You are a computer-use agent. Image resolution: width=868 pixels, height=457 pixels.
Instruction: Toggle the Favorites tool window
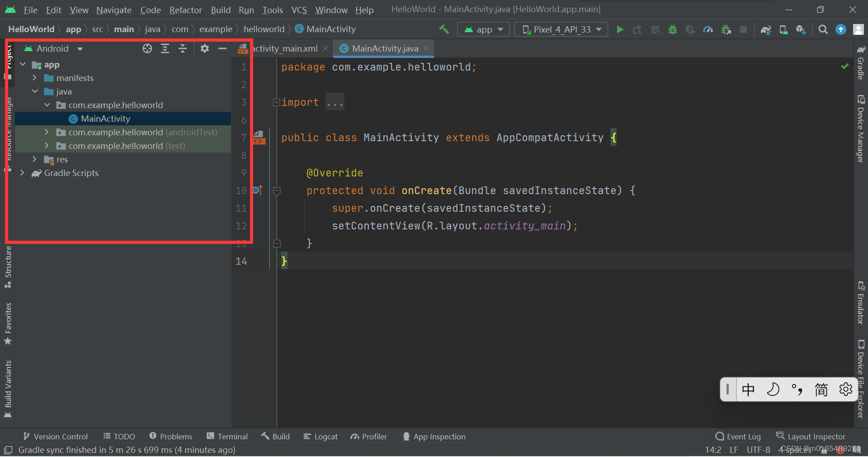pos(8,324)
